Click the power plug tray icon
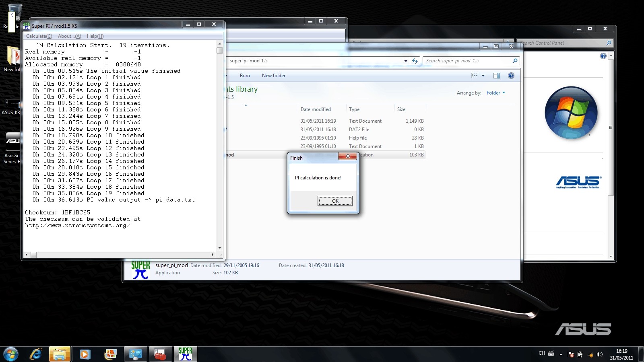Image resolution: width=644 pixels, height=362 pixels. [580, 354]
